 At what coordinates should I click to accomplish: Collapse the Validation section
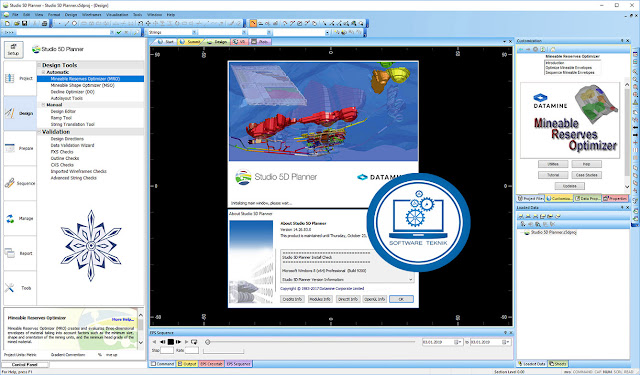click(x=40, y=132)
